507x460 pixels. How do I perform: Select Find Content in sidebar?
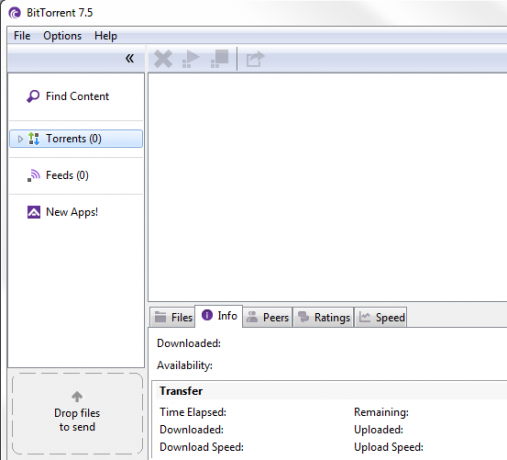76,97
